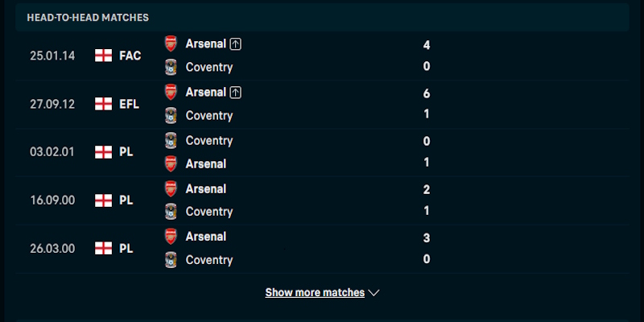Click Coventry crest in 26.03.00 match
Screen dimensions: 644x322
pyautogui.click(x=171, y=260)
